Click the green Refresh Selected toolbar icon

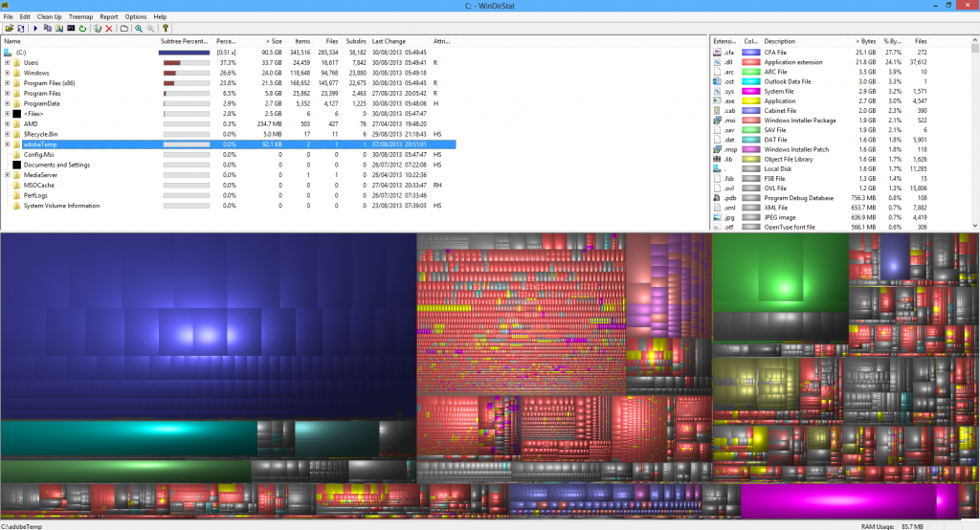pos(82,28)
